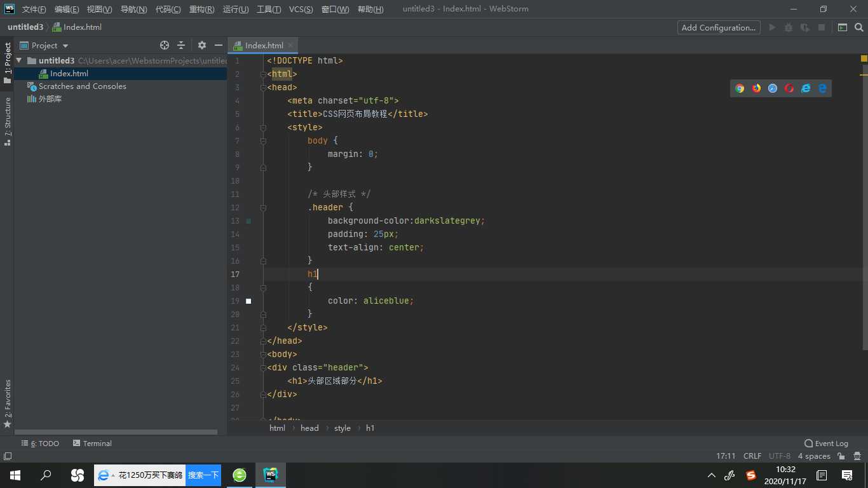
Task: Open the Terminal tool window
Action: [92, 444]
